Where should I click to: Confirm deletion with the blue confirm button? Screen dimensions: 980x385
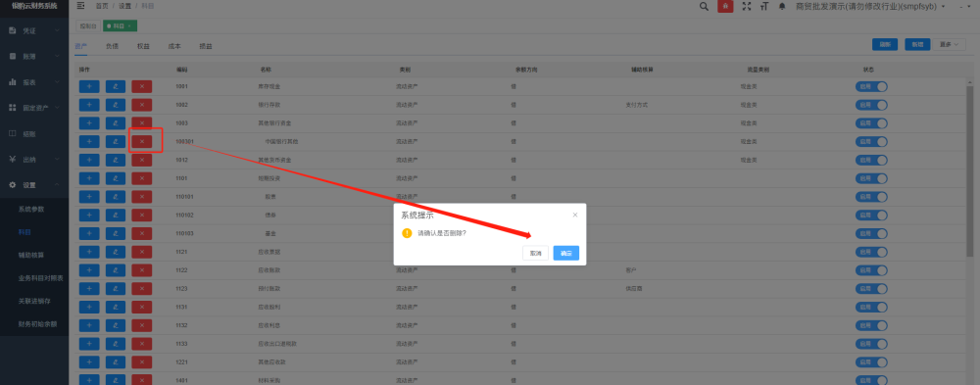566,253
